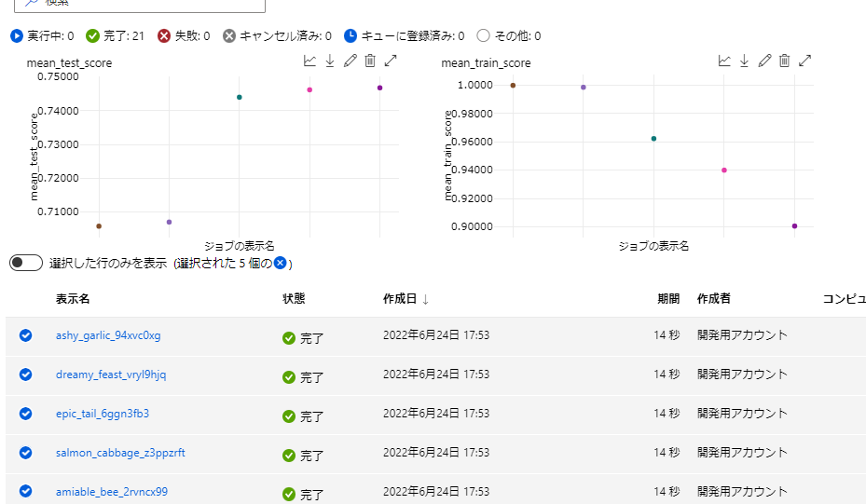Edit the mean_train_score chart
Image resolution: width=866 pixels, height=504 pixels.
coord(764,61)
